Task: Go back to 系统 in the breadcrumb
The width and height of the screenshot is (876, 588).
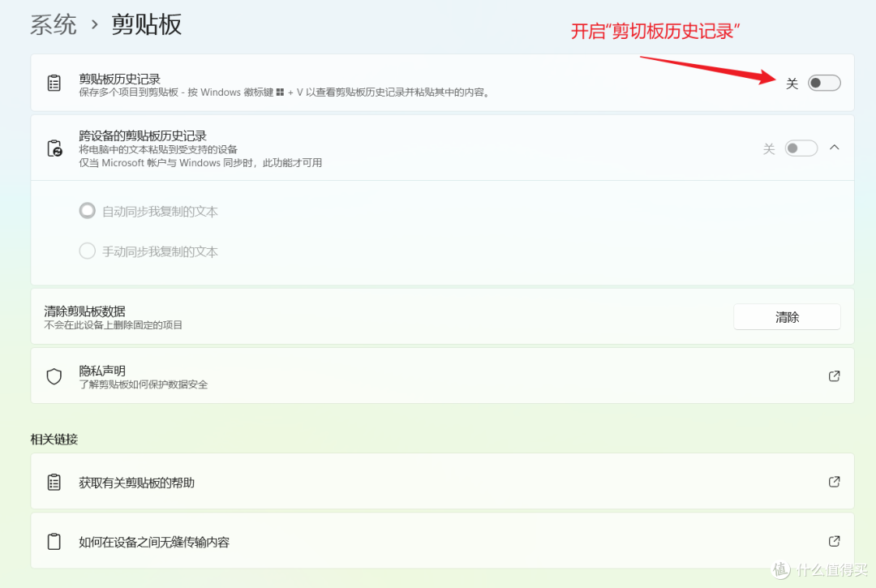Action: point(54,25)
